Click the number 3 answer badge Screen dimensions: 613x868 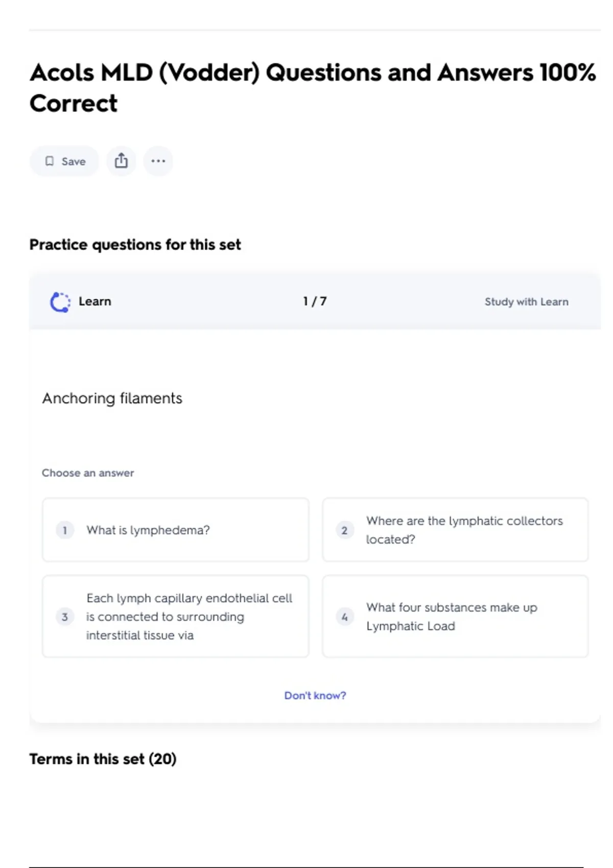click(65, 617)
